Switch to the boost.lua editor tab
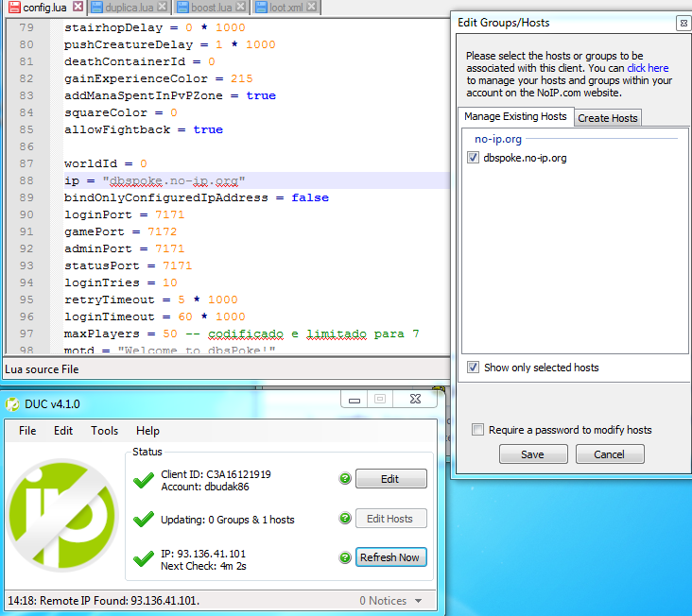 coord(211,8)
